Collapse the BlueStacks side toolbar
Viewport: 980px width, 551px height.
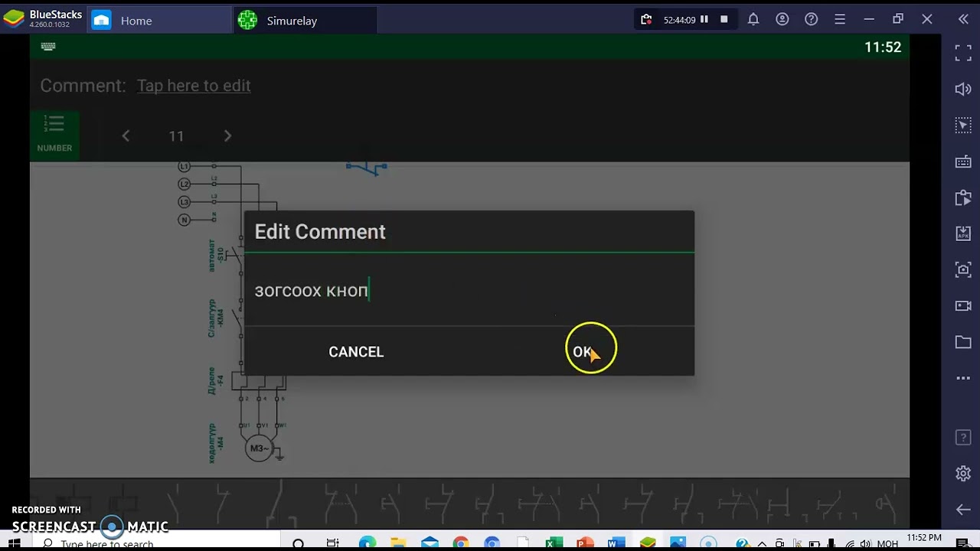[x=963, y=20]
